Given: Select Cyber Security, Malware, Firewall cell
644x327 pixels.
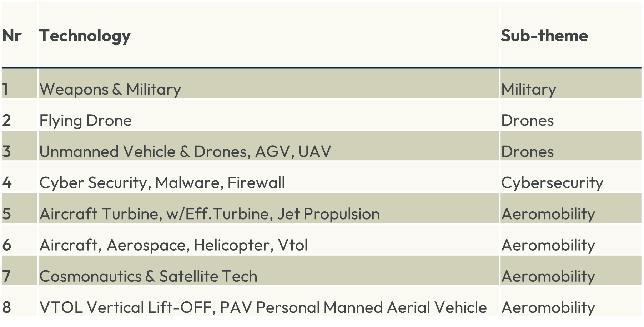Looking at the screenshot, I should click(x=162, y=183).
